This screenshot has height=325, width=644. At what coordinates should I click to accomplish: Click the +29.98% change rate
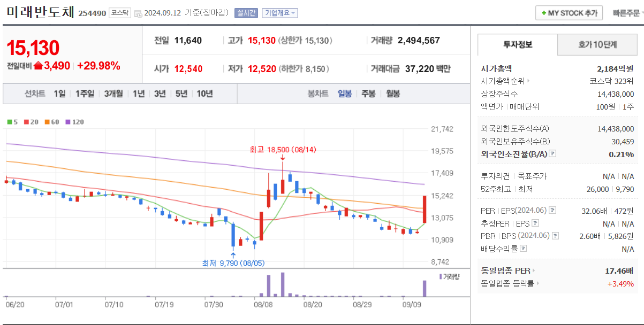99,66
